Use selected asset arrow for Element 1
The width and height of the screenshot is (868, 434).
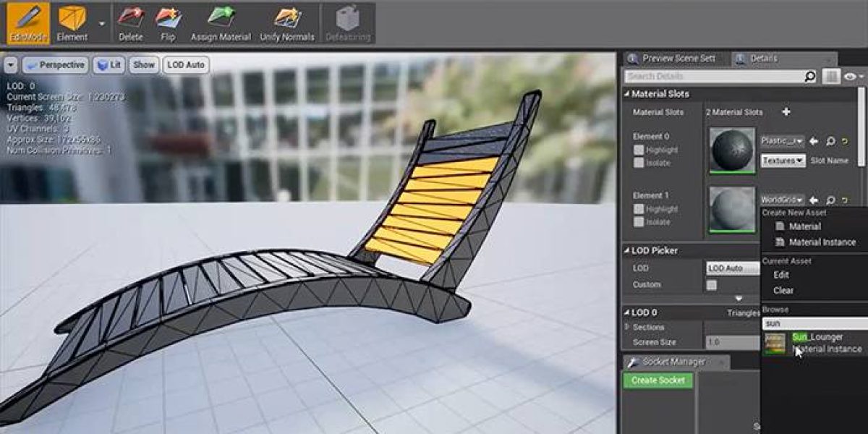[x=814, y=200]
